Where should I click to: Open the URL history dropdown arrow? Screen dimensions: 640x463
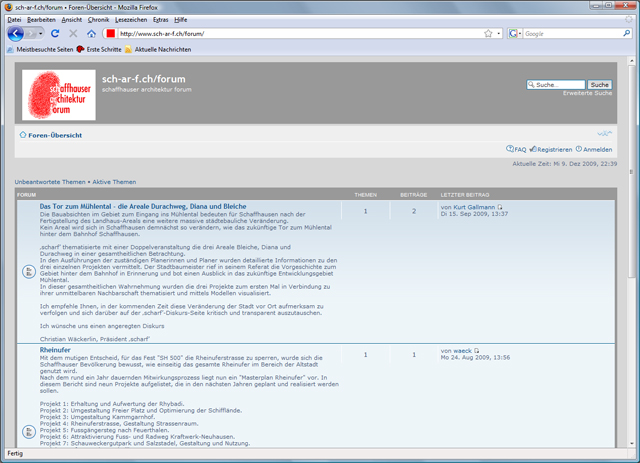pyautogui.click(x=498, y=34)
